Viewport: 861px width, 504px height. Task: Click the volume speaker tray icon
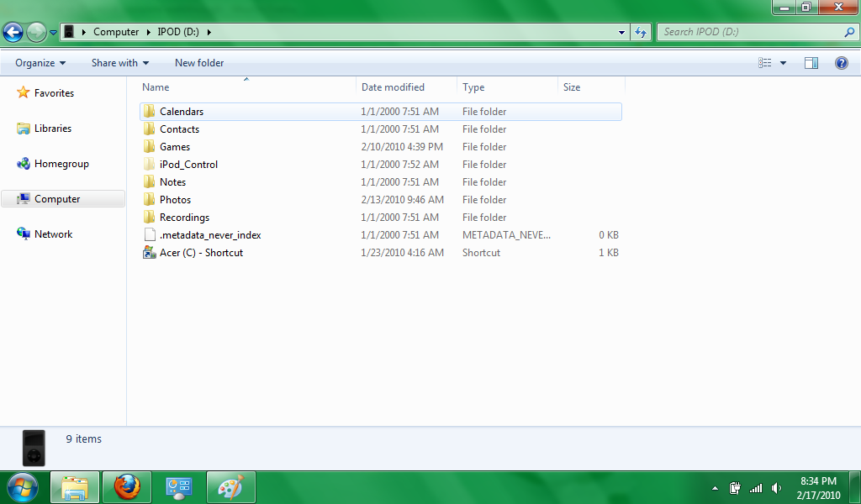coord(776,487)
